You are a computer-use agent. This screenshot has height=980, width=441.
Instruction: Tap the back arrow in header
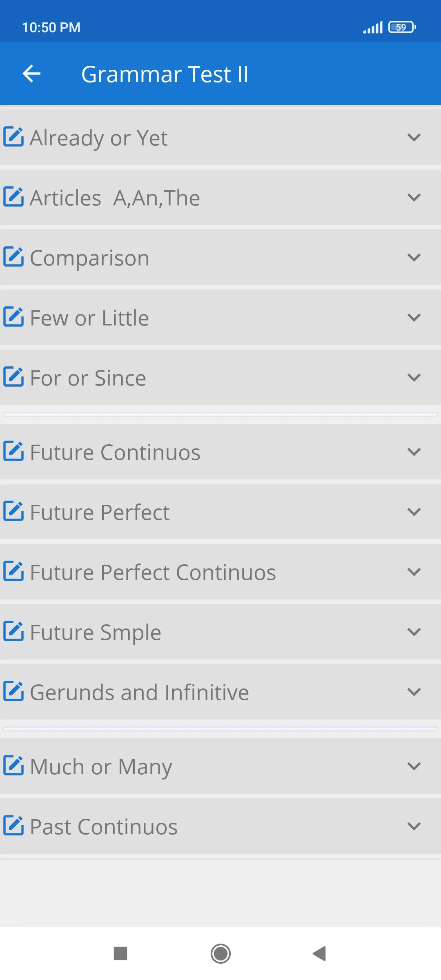coord(31,74)
